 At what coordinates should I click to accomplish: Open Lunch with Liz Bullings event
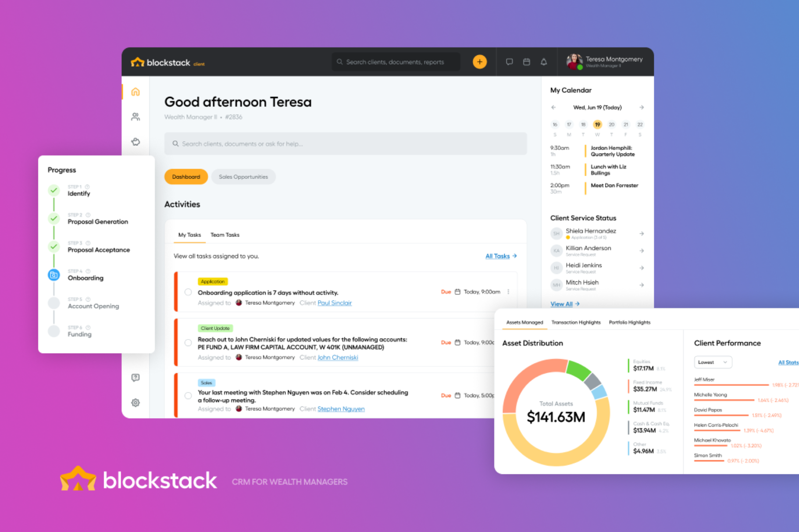tap(608, 170)
